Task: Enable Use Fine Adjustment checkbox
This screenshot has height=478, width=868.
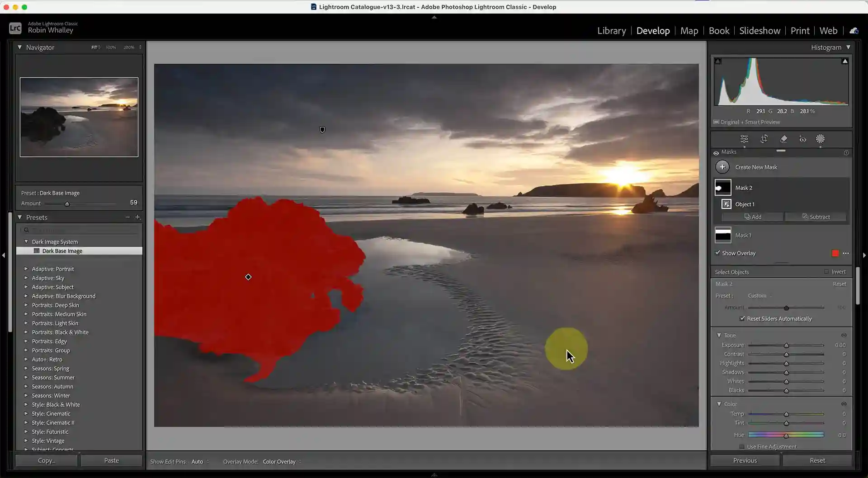Action: click(742, 447)
